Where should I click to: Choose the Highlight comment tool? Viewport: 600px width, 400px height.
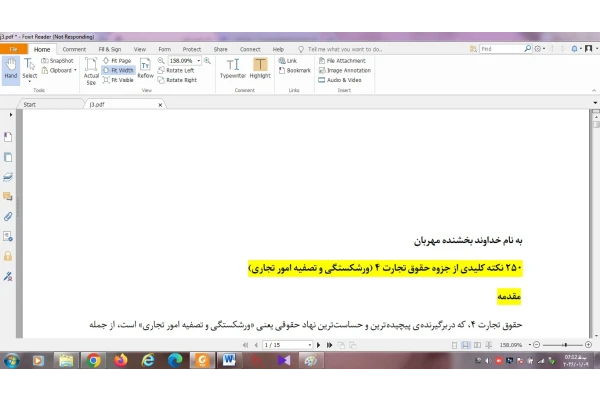[x=260, y=69]
